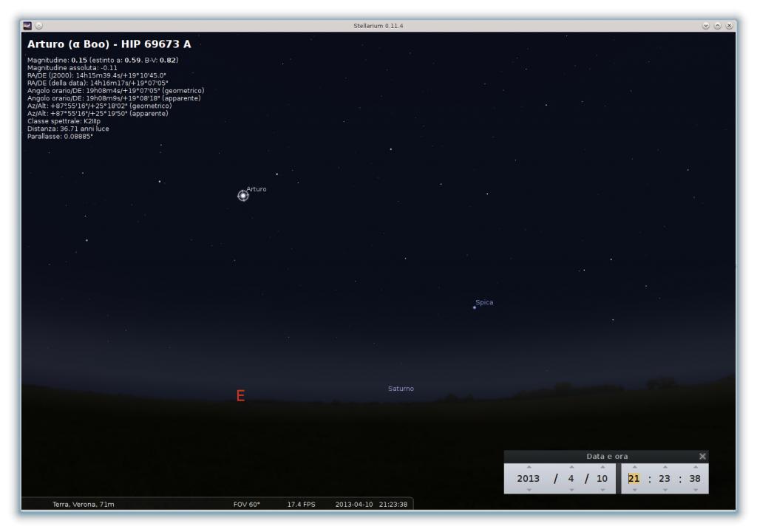Click the selected star marker of Arturo
This screenshot has height=532, width=757.
coord(242,196)
